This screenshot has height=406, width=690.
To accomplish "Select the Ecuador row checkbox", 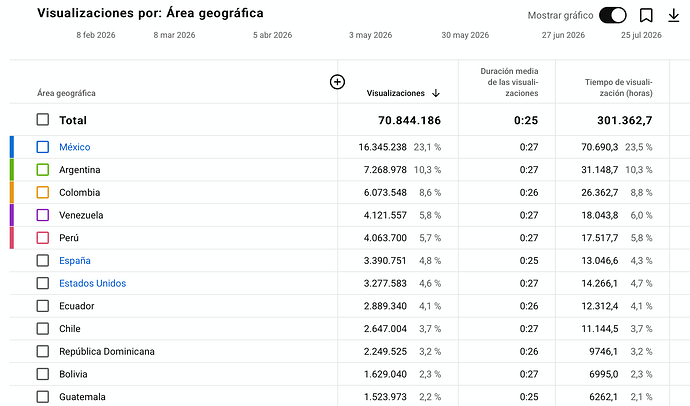I will (43, 306).
